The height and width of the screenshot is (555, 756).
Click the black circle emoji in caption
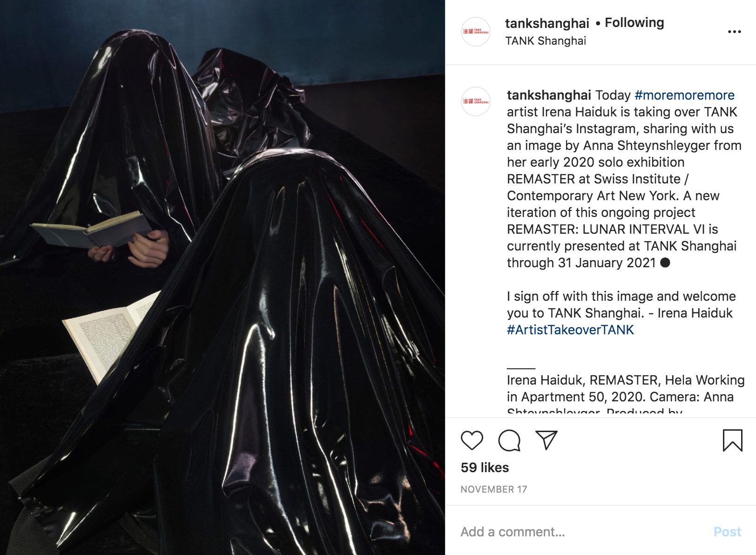[665, 263]
